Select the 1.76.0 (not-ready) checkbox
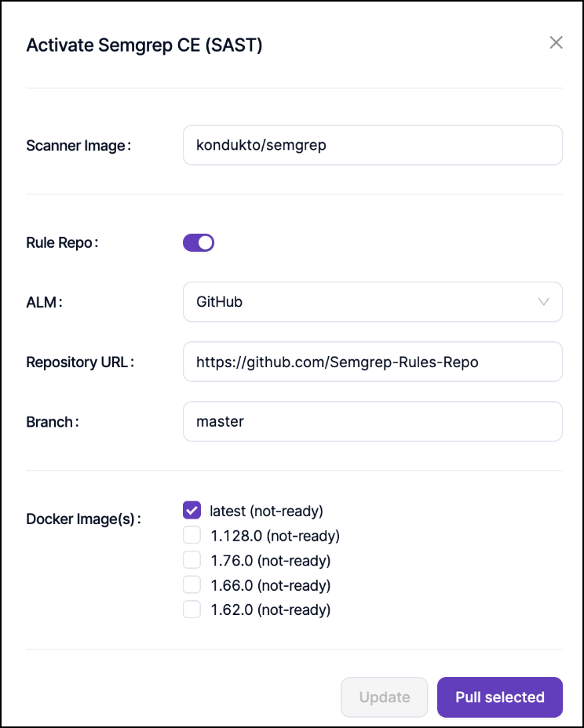584x728 pixels. pos(192,560)
